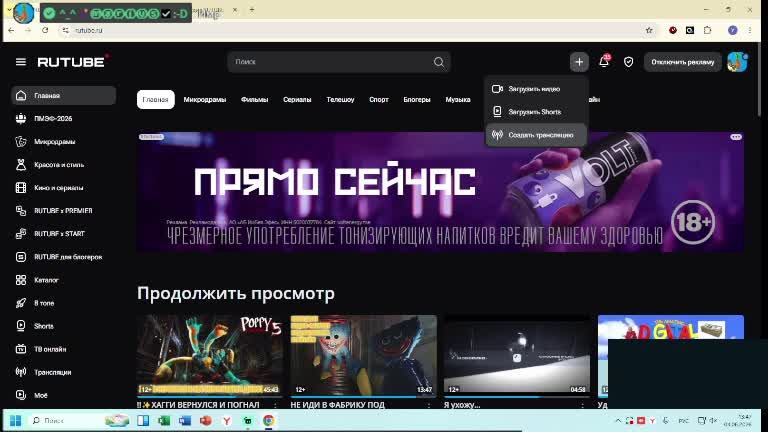Select Загрузить Shorts in dropdown menu
This screenshot has height=432, width=768.
(536, 112)
